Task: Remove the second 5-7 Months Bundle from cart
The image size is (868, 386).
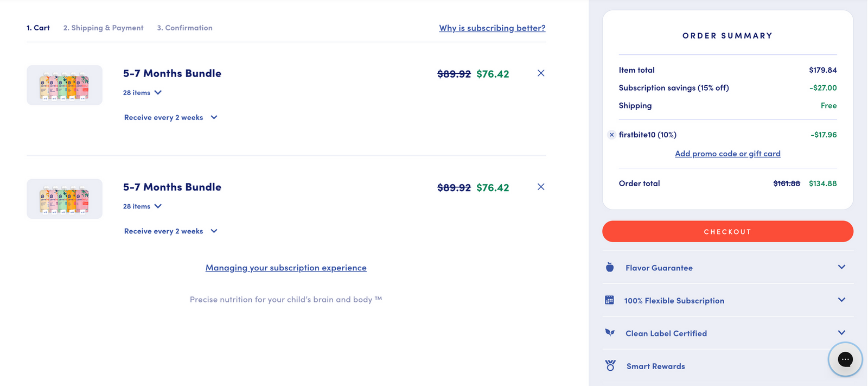Action: click(x=540, y=186)
